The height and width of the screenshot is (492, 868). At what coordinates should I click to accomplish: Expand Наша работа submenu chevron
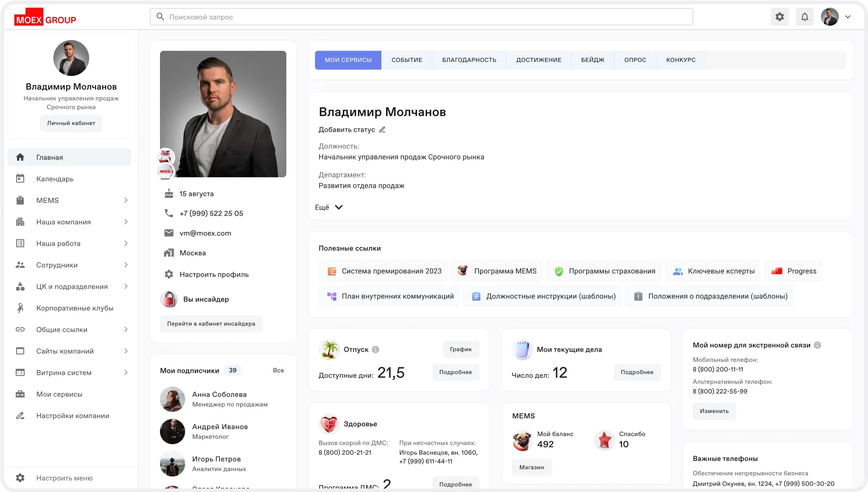tap(126, 244)
